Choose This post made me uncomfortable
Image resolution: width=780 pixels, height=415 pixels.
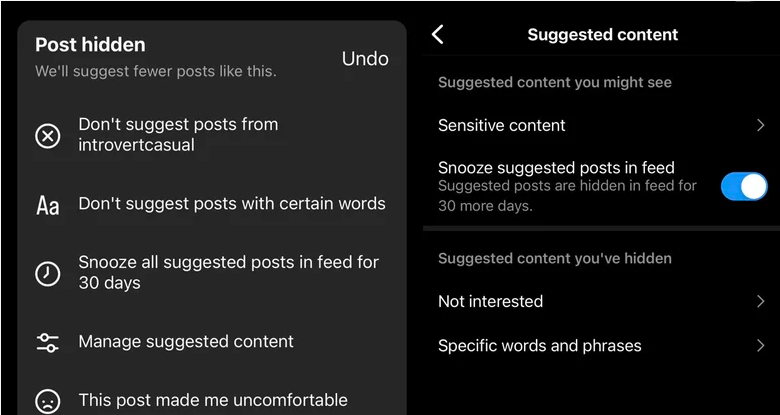pyautogui.click(x=213, y=400)
